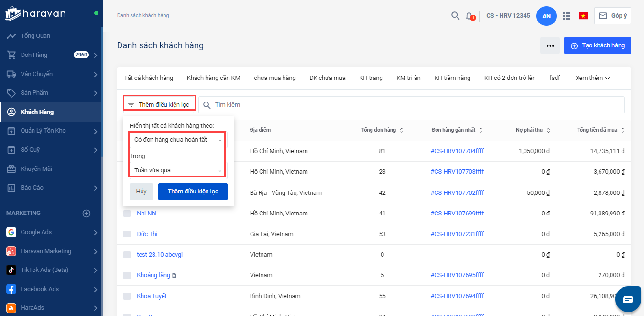Screen dimensions: 644x316
Task: Click the AN user avatar
Action: (546, 16)
